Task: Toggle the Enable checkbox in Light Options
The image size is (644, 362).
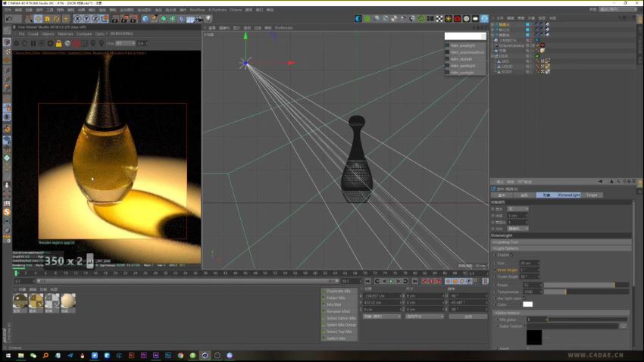Action: [511, 255]
